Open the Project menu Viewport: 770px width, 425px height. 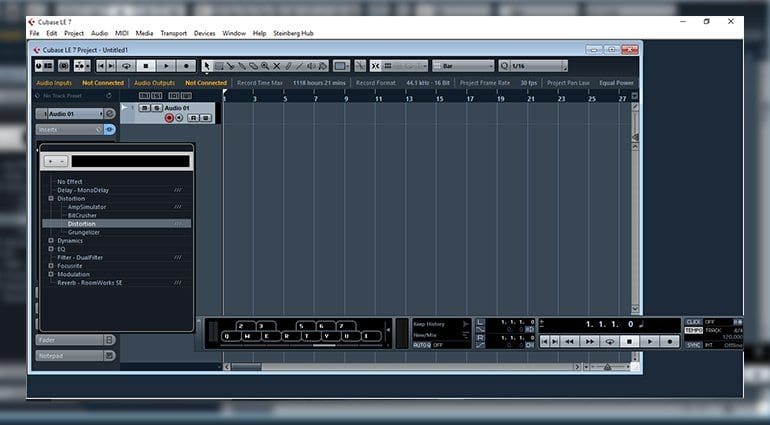coord(74,33)
